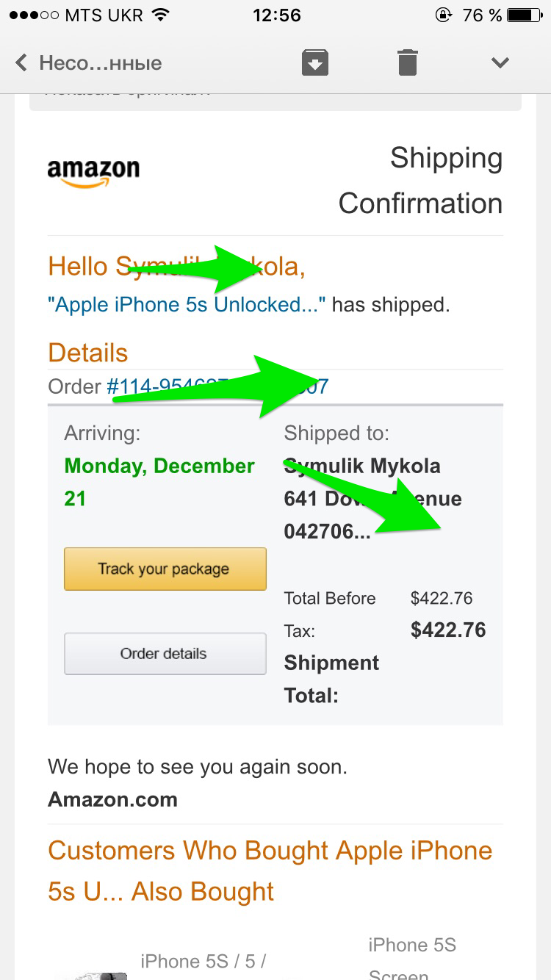Tap the Amazon.com text link

coord(112,799)
